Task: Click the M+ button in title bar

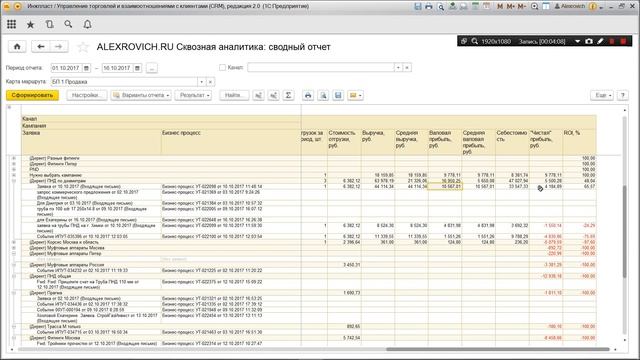Action: 511,7
